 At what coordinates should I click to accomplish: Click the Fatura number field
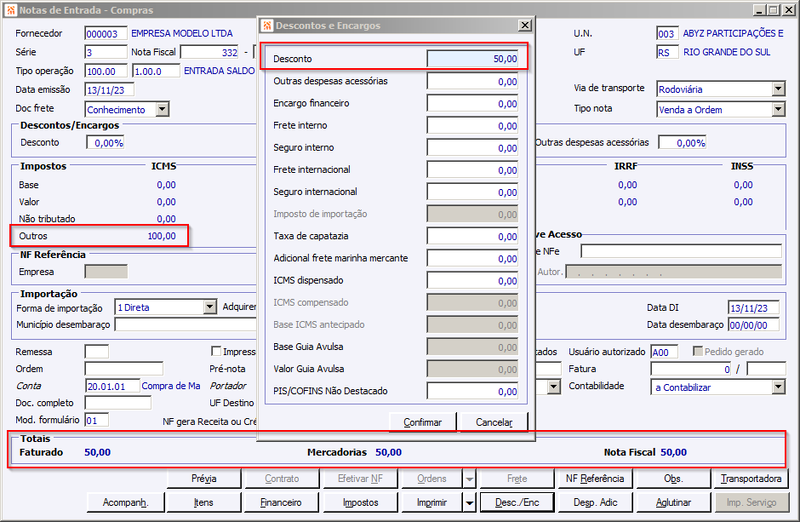[691, 369]
